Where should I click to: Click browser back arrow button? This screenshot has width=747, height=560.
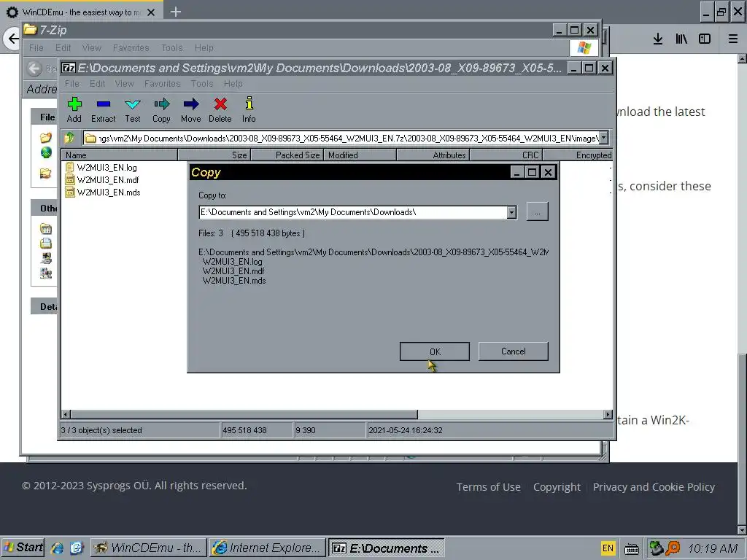pyautogui.click(x=13, y=39)
